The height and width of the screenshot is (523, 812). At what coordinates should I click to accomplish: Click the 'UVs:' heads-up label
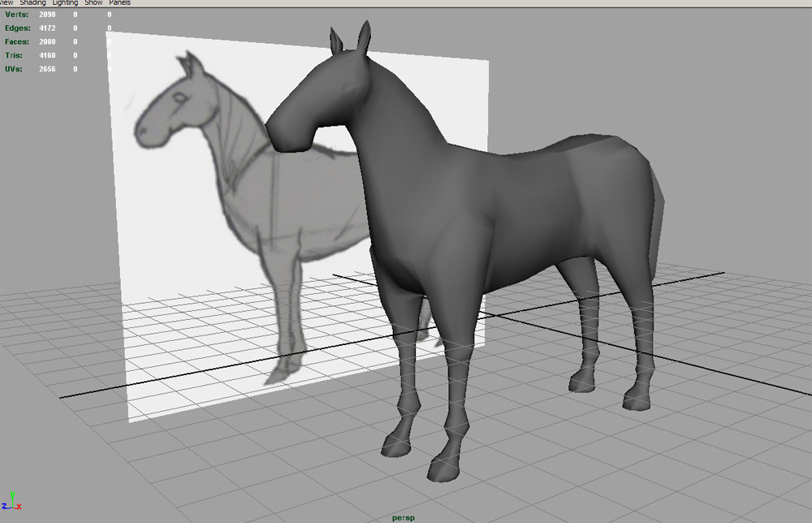click(14, 68)
